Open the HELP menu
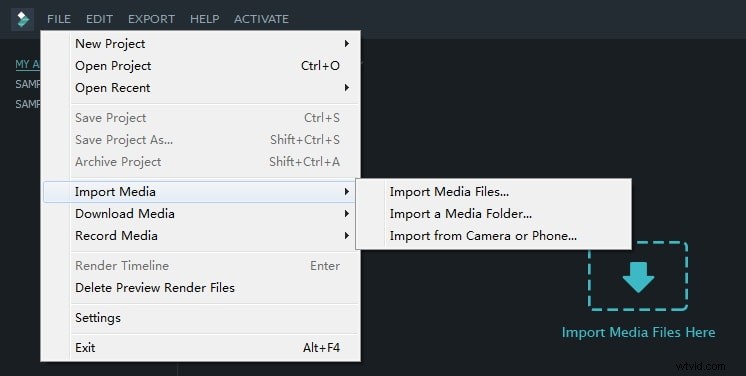Image resolution: width=746 pixels, height=376 pixels. [205, 19]
